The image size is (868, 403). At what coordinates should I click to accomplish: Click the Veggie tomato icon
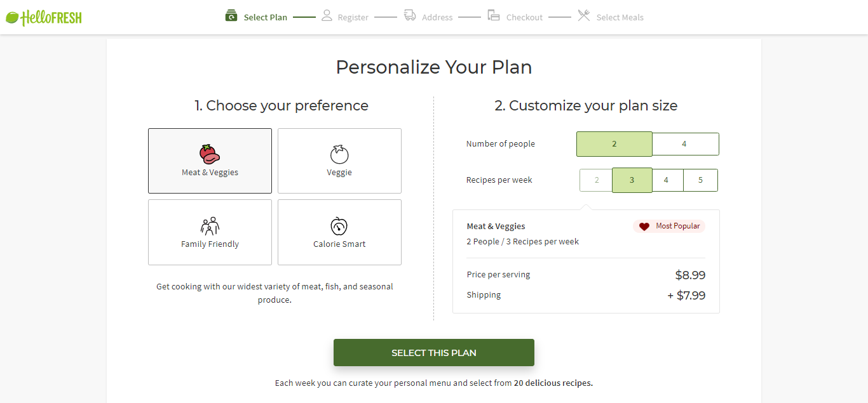[339, 154]
